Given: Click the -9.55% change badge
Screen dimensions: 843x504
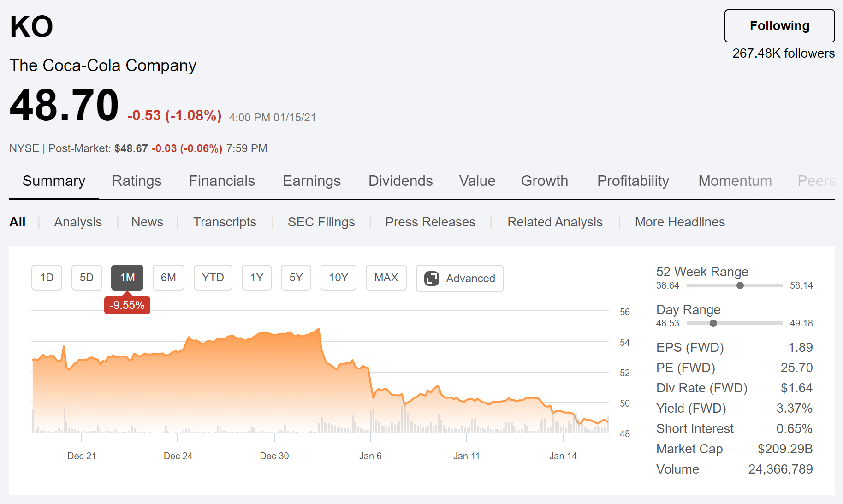Looking at the screenshot, I should [127, 305].
